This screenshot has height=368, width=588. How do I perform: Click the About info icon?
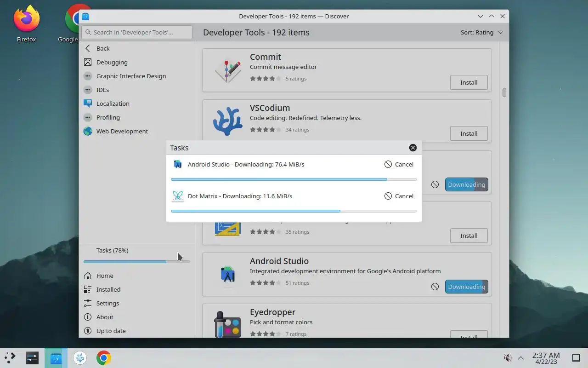(88, 317)
